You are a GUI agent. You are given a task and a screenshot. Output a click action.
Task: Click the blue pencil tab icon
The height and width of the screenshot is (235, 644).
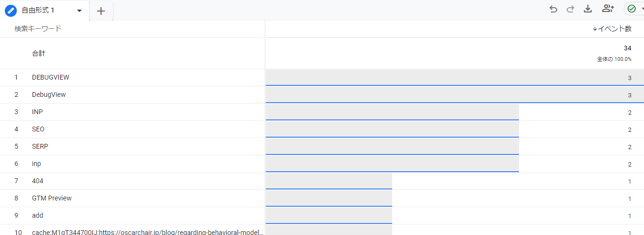click(11, 10)
